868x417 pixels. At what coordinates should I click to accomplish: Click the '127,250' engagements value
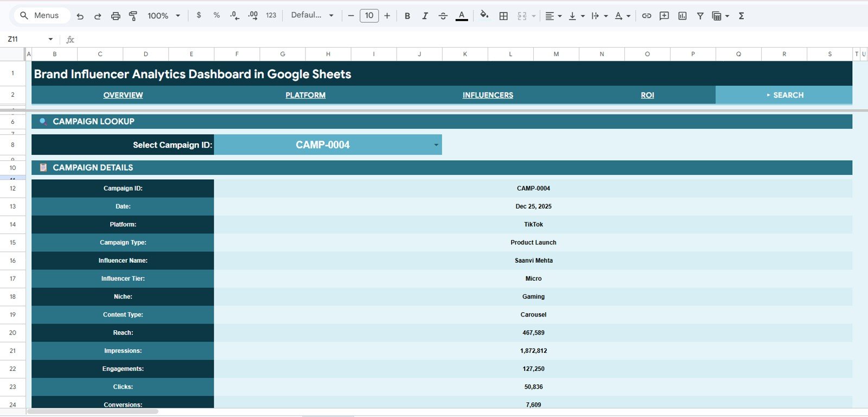pyautogui.click(x=533, y=369)
